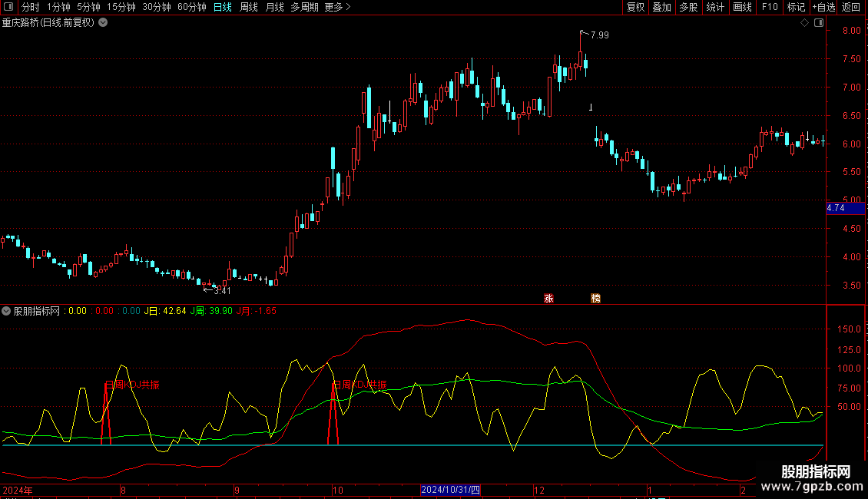Image resolution: width=868 pixels, height=499 pixels.
Task: Click the 4.74 price label on axis
Action: pyautogui.click(x=845, y=209)
